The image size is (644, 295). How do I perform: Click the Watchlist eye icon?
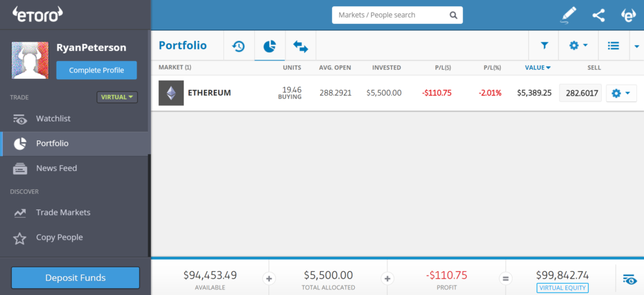19,120
